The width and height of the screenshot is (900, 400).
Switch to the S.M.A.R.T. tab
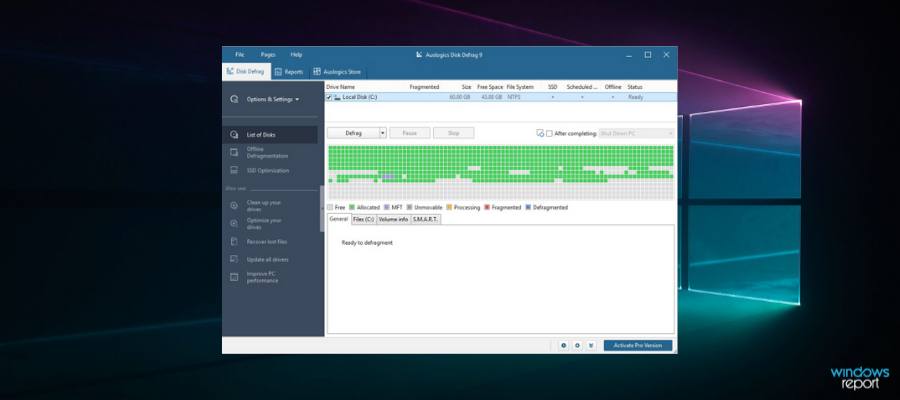pyautogui.click(x=426, y=218)
